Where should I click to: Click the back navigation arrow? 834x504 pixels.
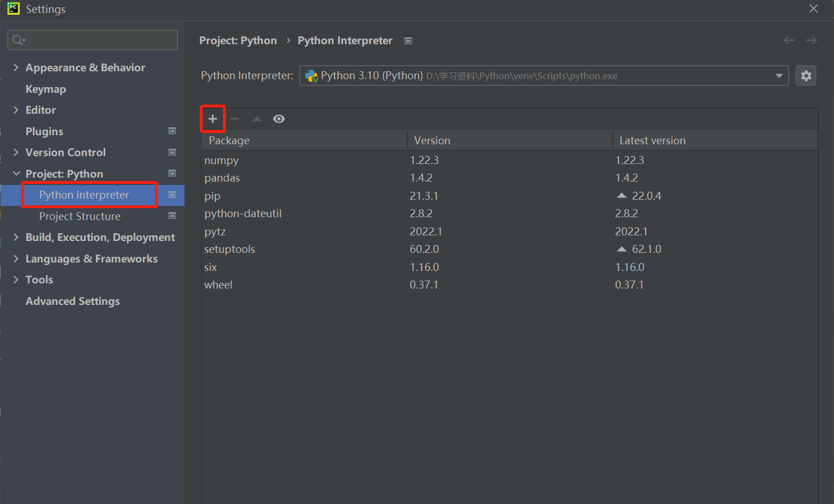point(789,40)
